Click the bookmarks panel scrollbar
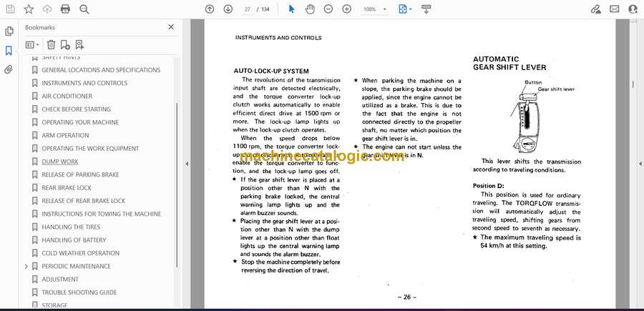The width and height of the screenshot is (644, 311). (x=177, y=184)
